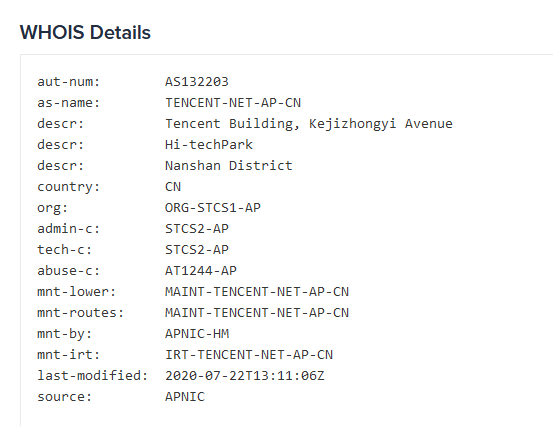The height and width of the screenshot is (426, 553).
Task: Click the country value CN
Action: coord(173,187)
